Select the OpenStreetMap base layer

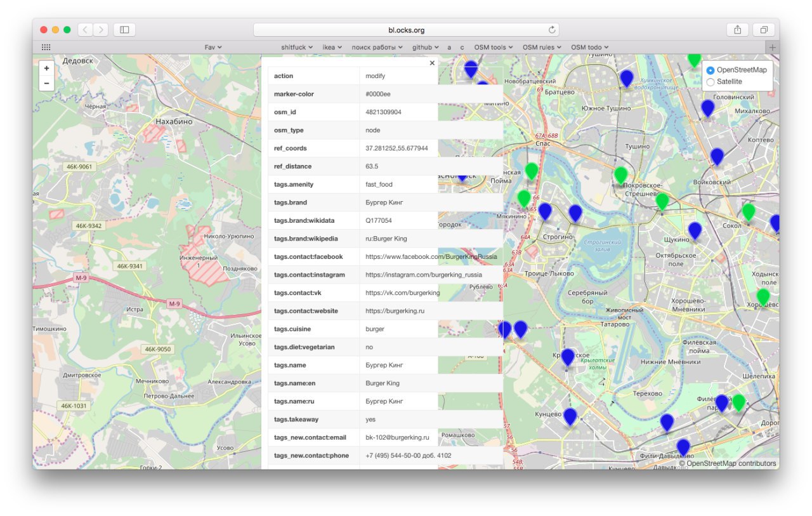(x=710, y=70)
